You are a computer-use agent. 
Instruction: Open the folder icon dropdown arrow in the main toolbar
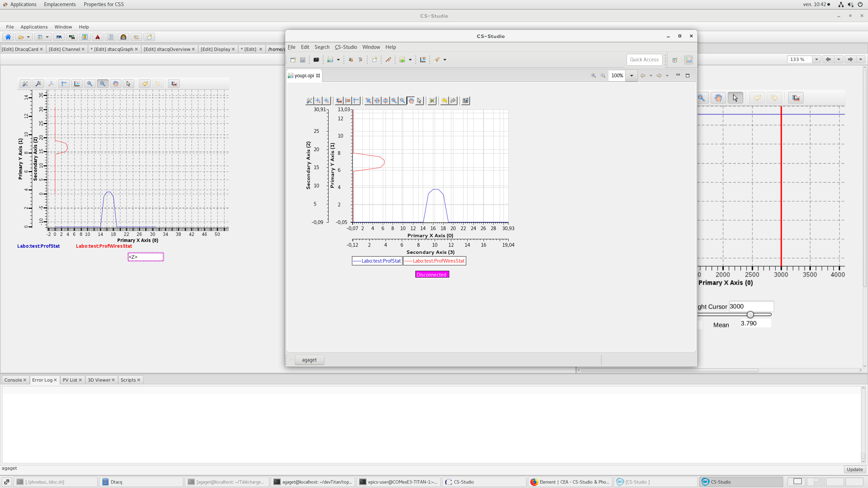click(x=28, y=37)
